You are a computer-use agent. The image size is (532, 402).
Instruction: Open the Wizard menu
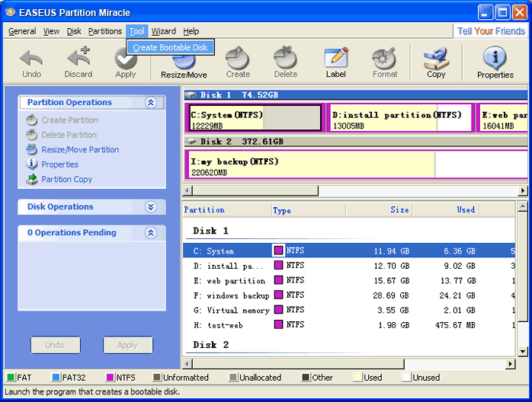(164, 31)
